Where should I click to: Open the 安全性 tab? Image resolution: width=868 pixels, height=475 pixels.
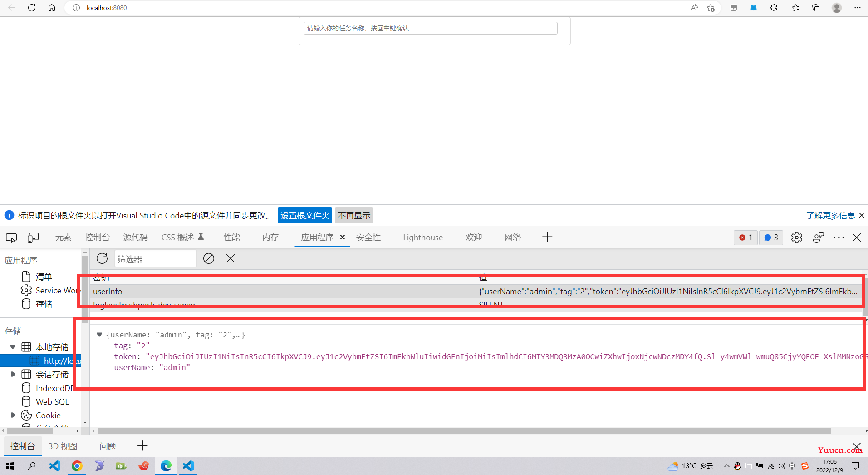point(368,237)
